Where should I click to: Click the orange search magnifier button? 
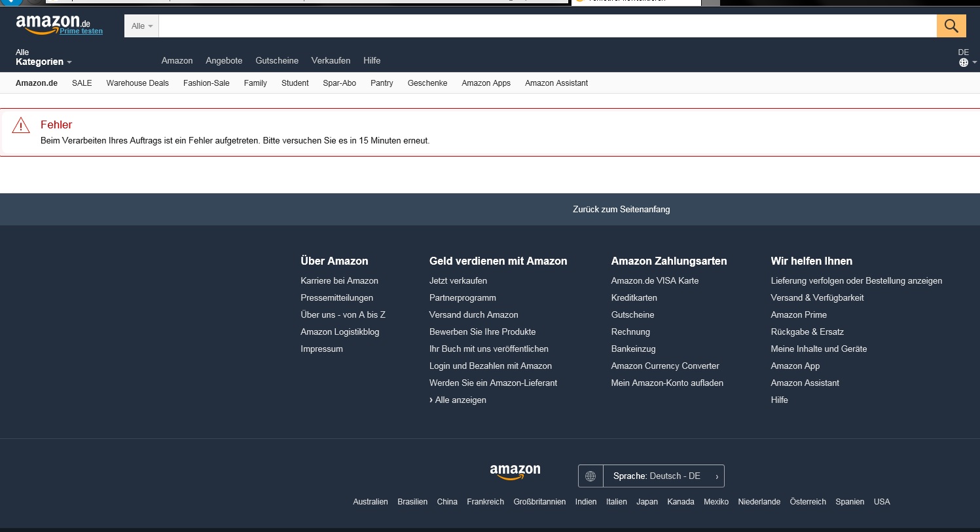(x=951, y=26)
